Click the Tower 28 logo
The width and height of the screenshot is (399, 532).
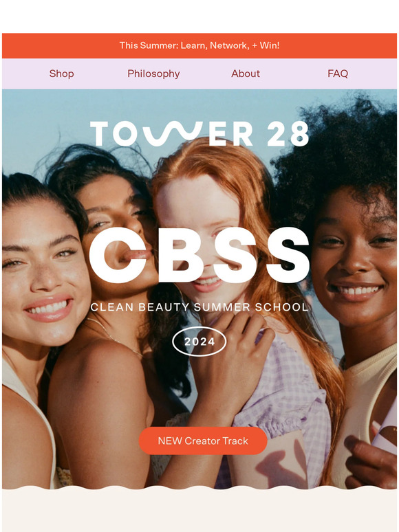[199, 133]
